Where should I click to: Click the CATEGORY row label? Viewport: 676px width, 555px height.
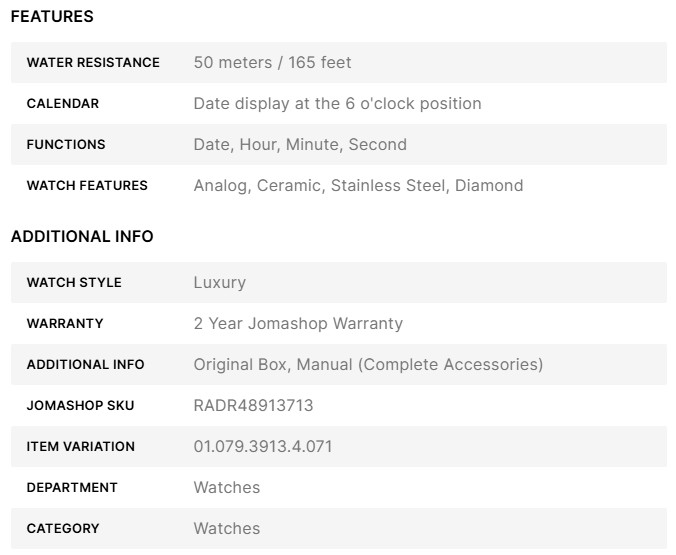click(63, 529)
